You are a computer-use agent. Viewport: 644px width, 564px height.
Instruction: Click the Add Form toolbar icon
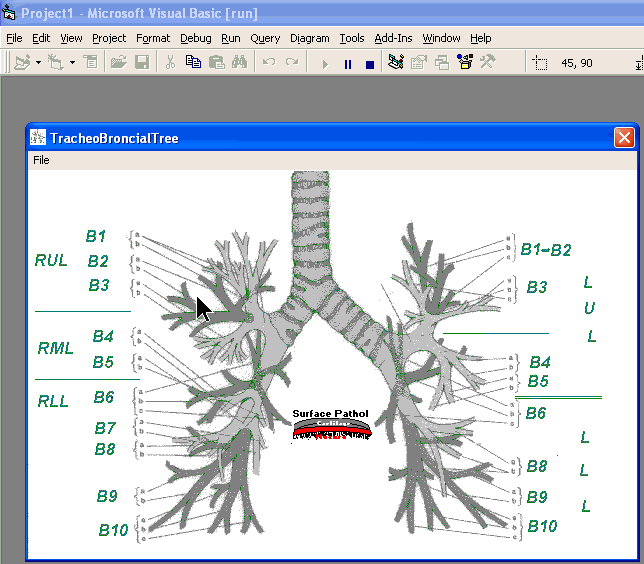click(x=54, y=63)
